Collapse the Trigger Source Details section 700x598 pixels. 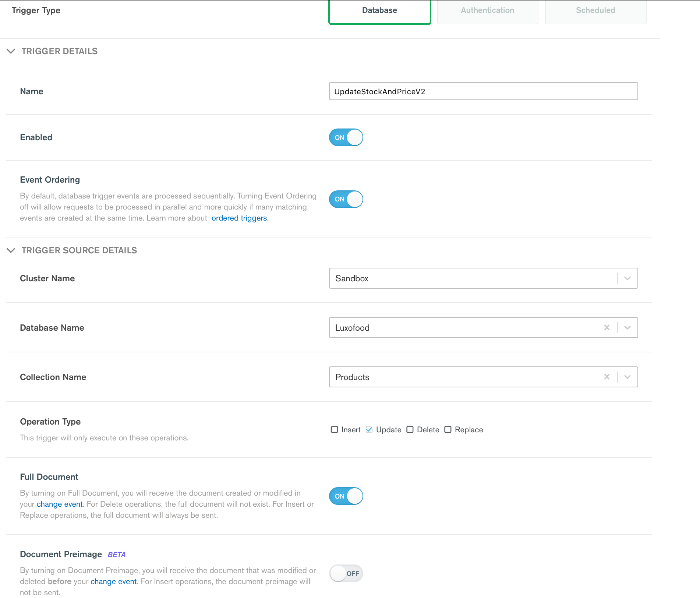[x=11, y=250]
